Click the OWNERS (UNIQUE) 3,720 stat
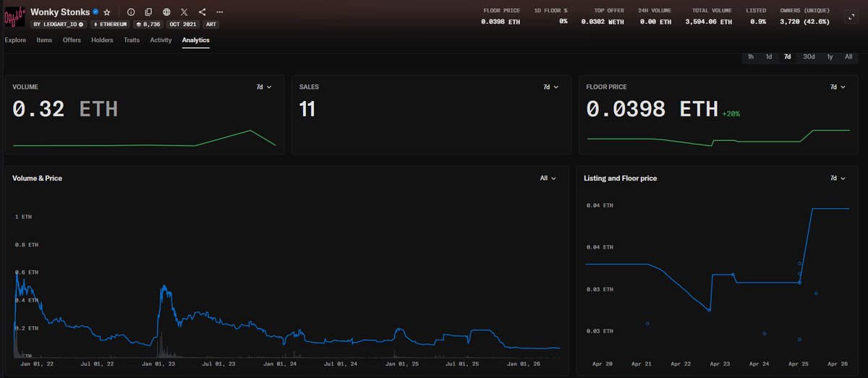Viewport: 868px width, 378px height. tap(804, 17)
